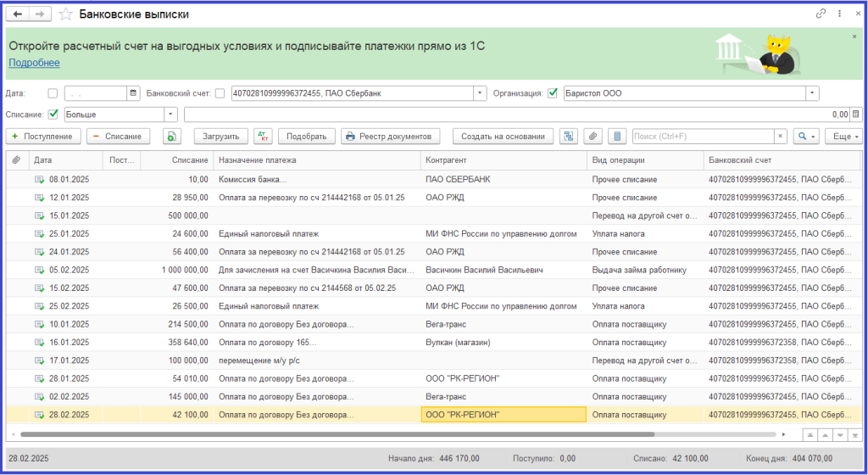Click the Дт/Кт postings icon
Image resolution: width=868 pixels, height=475 pixels.
point(263,136)
